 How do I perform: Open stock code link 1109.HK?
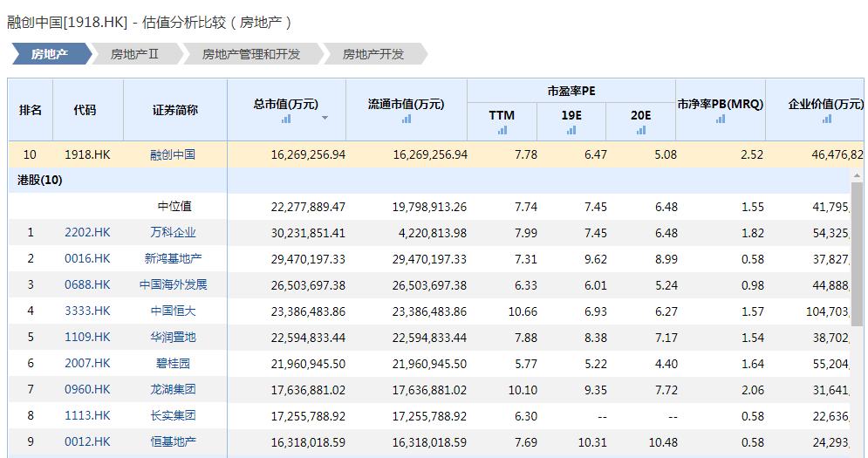pyautogui.click(x=87, y=337)
